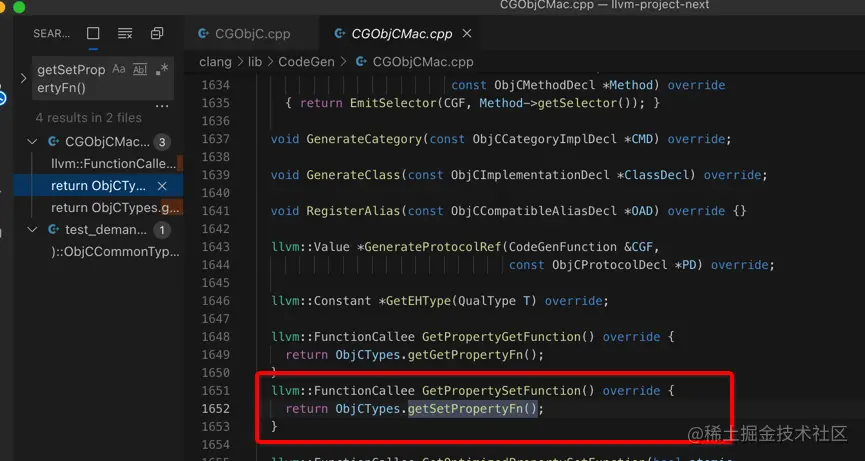Open the clang breadcrumb segment
Screen dimensions: 865x461
click(x=215, y=62)
